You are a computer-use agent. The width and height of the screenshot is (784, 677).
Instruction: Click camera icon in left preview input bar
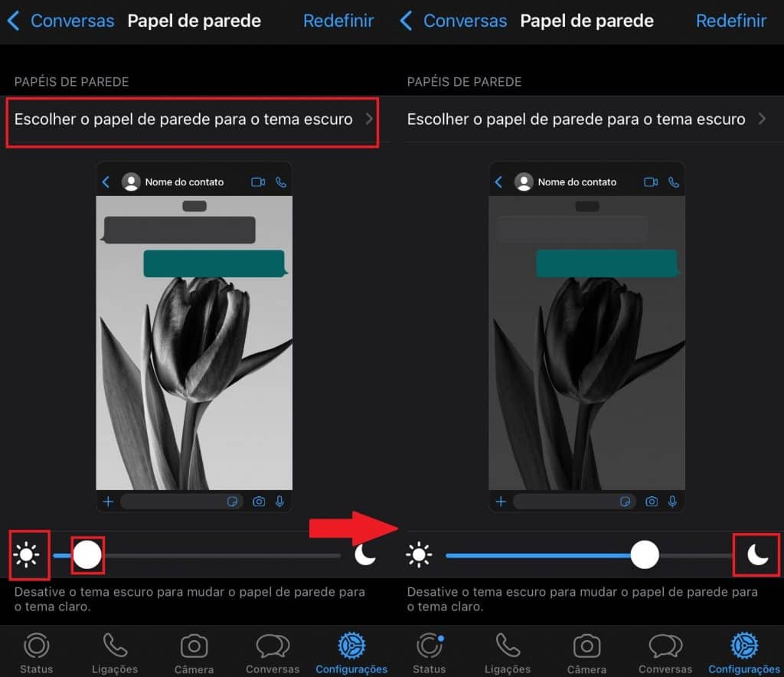(x=259, y=501)
